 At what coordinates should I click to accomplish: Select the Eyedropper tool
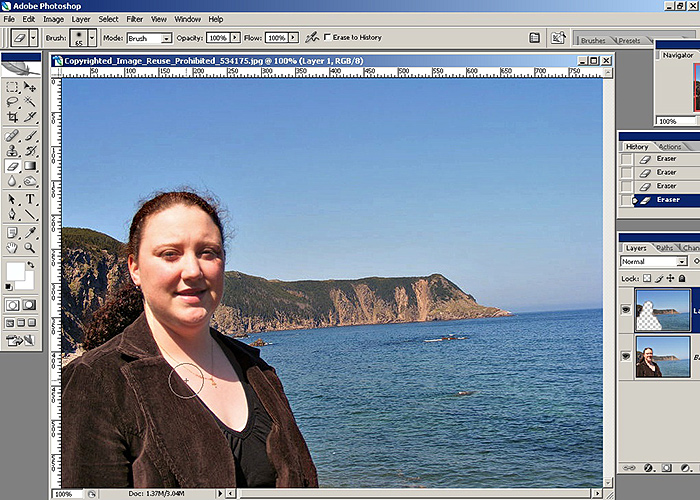[30, 232]
